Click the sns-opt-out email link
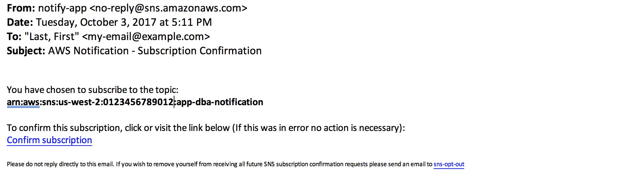Screen dimensions: 644x171 click(x=449, y=164)
